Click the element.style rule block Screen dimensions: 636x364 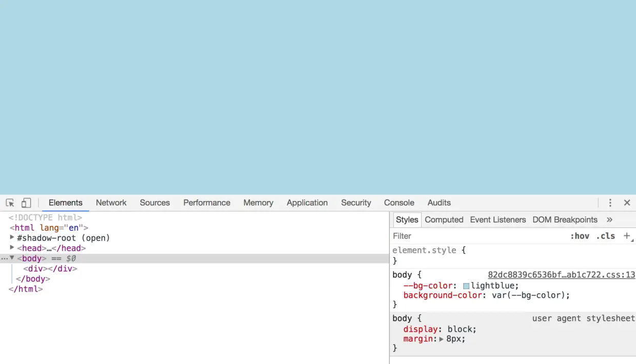point(513,255)
